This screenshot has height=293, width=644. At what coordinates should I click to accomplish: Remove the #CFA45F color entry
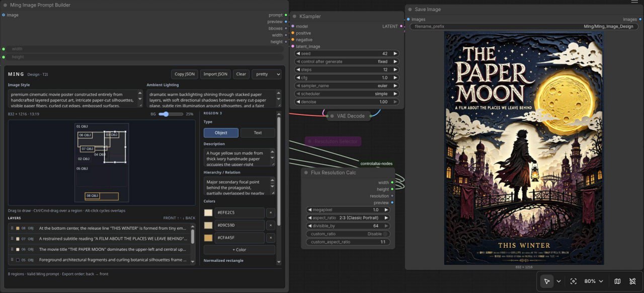pyautogui.click(x=270, y=238)
